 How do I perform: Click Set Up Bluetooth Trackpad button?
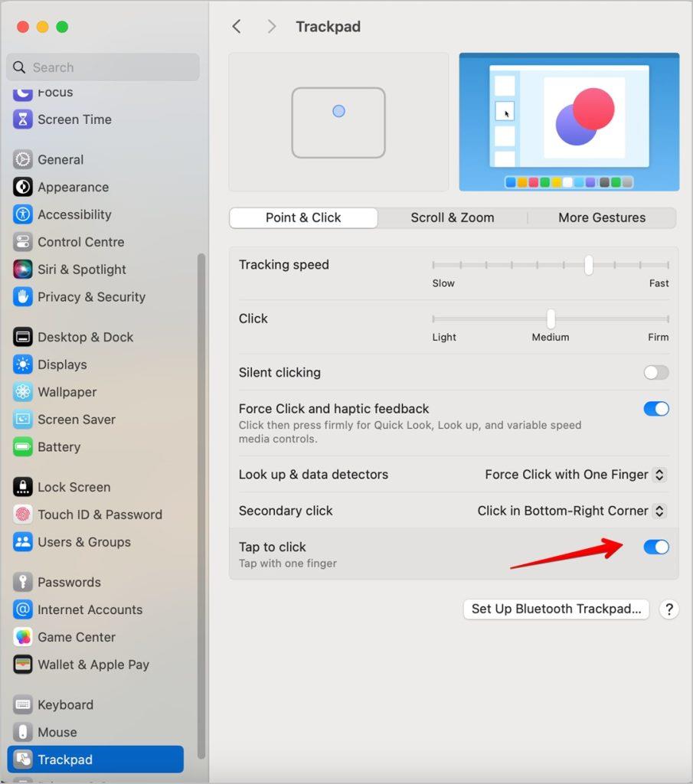[556, 609]
